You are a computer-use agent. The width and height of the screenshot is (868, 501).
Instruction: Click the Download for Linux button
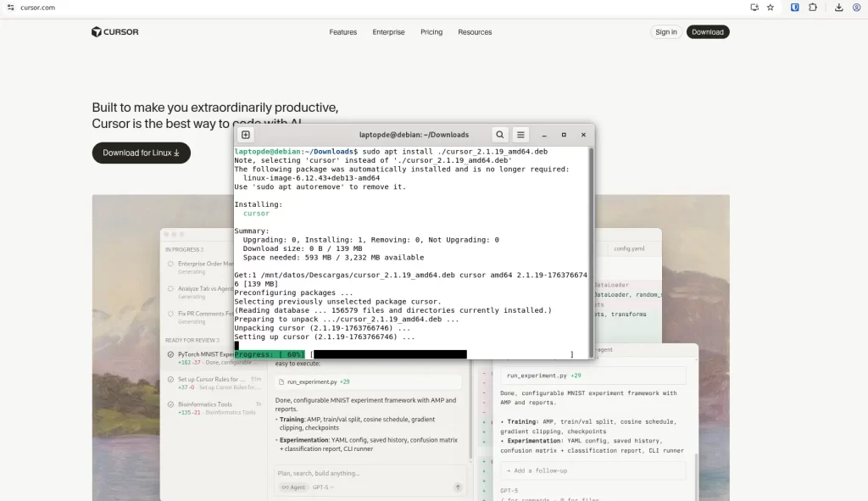click(x=142, y=153)
